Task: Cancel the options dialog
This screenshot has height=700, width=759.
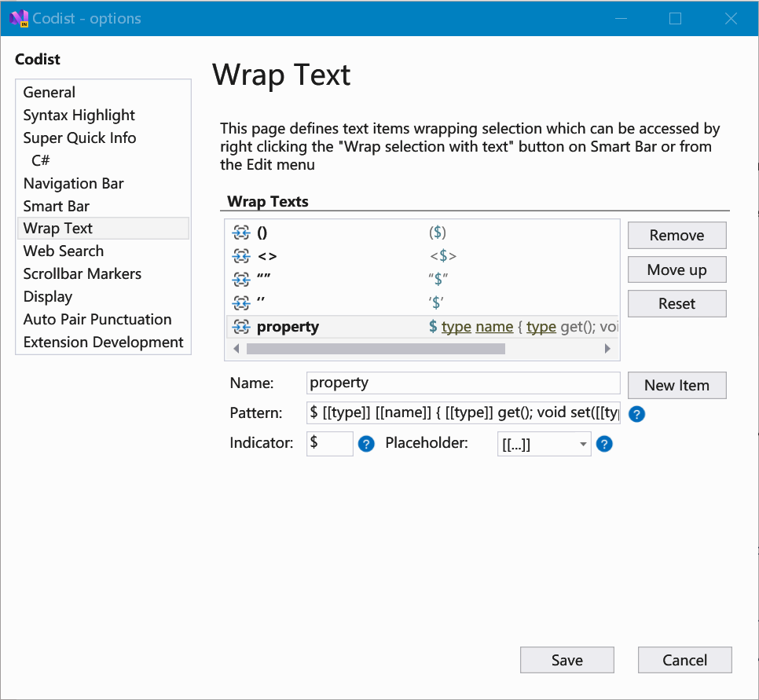Action: 684,660
